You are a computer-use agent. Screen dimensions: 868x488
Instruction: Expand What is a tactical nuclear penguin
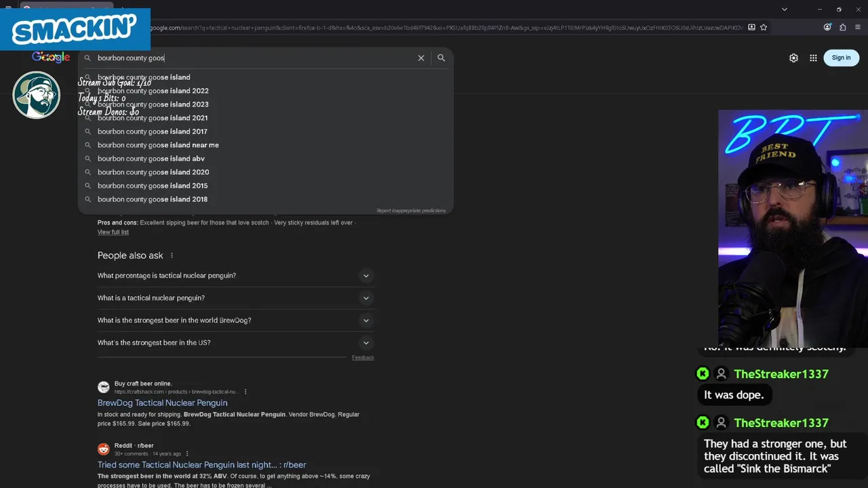click(x=235, y=298)
